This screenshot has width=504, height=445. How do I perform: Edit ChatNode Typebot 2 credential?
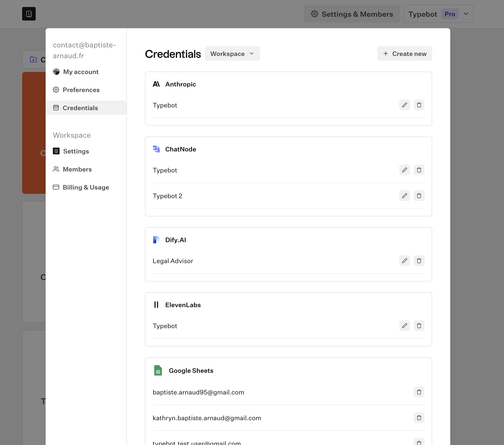(x=404, y=196)
